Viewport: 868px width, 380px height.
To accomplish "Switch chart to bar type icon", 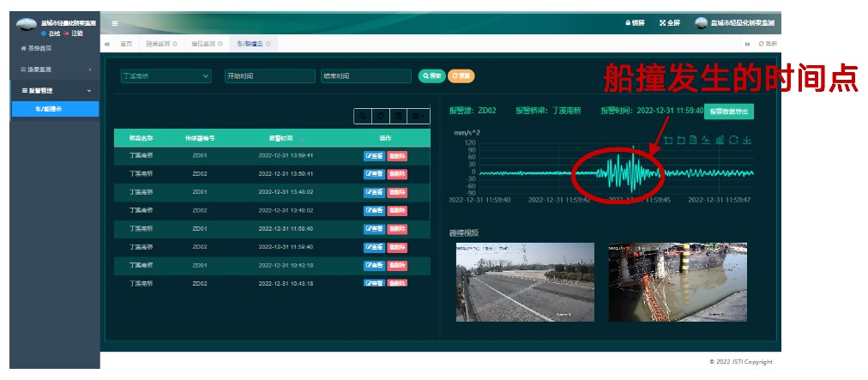I will click(x=720, y=140).
